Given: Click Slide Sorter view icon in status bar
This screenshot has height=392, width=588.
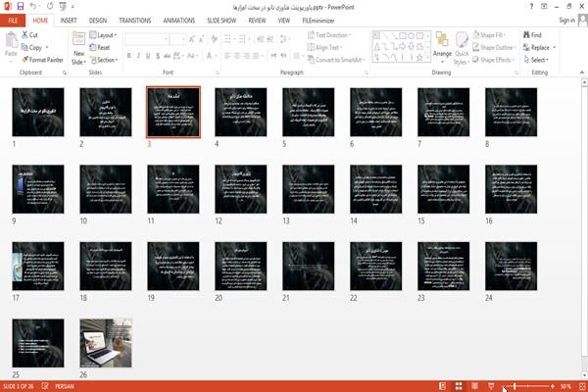Looking at the screenshot, I should tap(459, 386).
